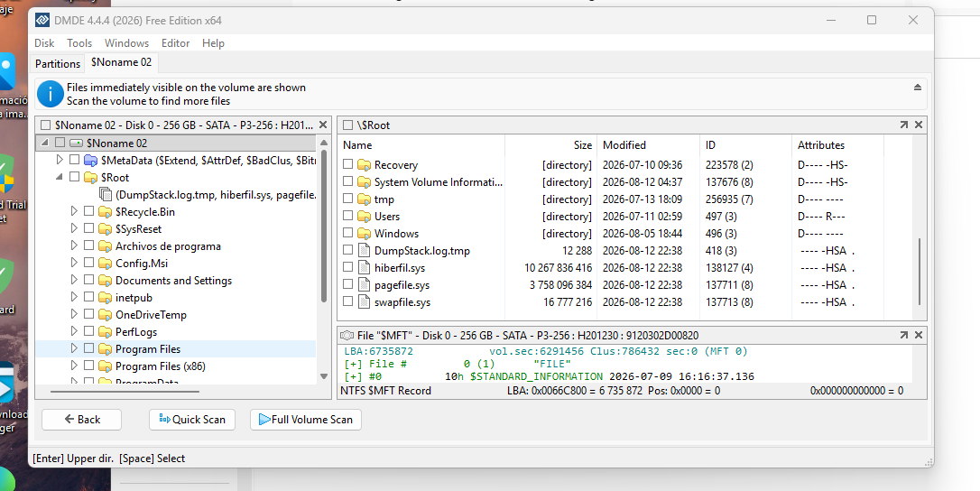Click tree panel scroll-down arrow
The height and width of the screenshot is (491, 980).
tap(324, 375)
